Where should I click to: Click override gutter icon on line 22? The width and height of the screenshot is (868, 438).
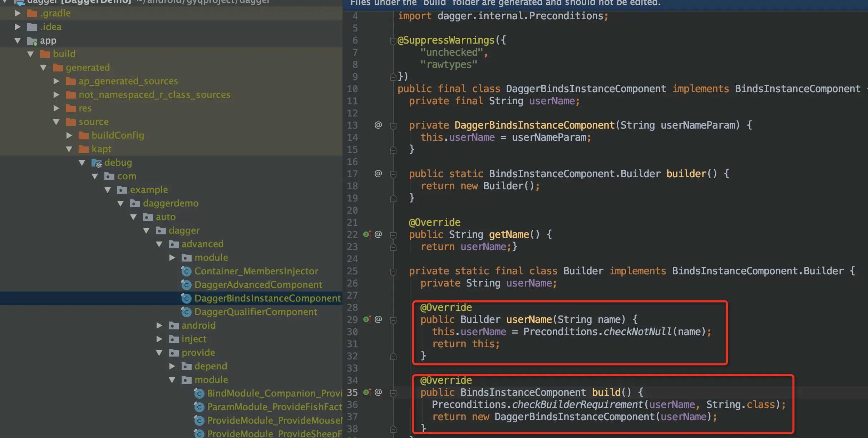point(367,234)
